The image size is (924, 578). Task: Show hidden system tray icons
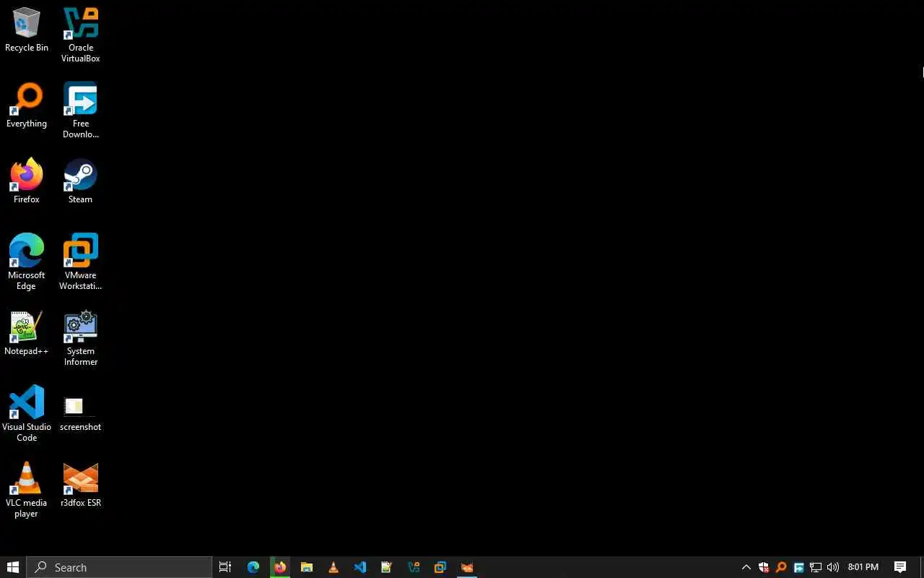pos(746,567)
